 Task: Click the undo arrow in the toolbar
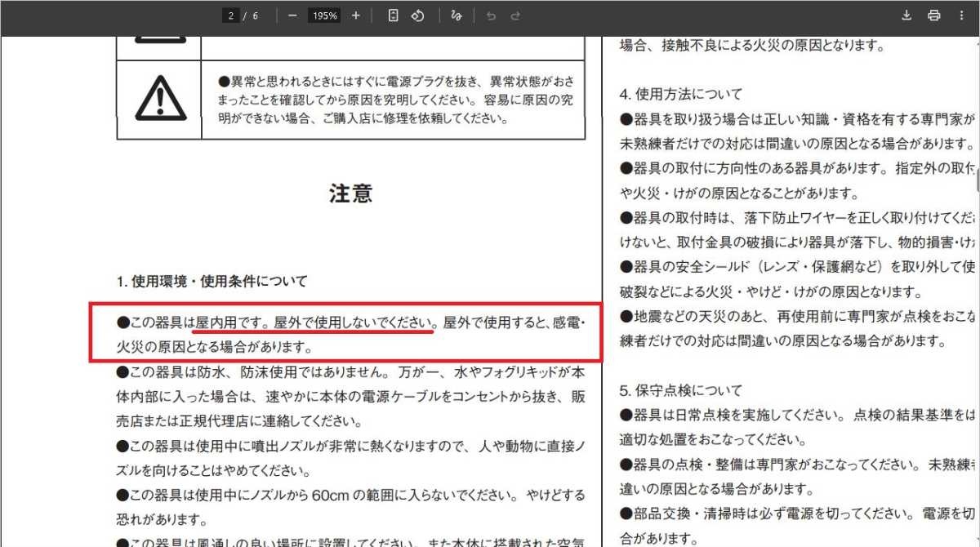[491, 16]
